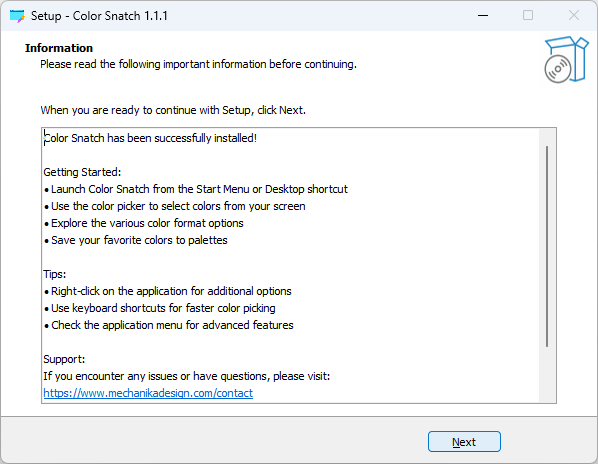This screenshot has height=464, width=598.
Task: Click the 'Launch Color Snatch' bullet line
Action: (196, 189)
